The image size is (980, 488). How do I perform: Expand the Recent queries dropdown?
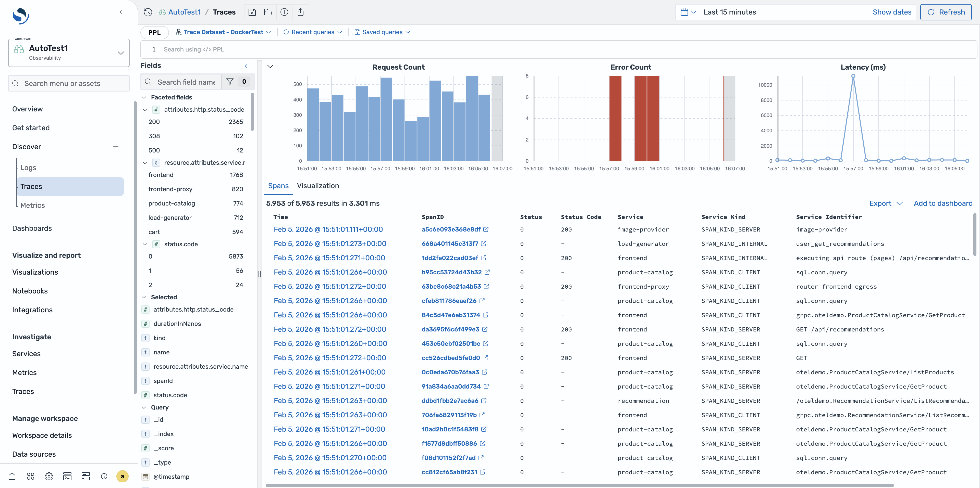click(313, 32)
